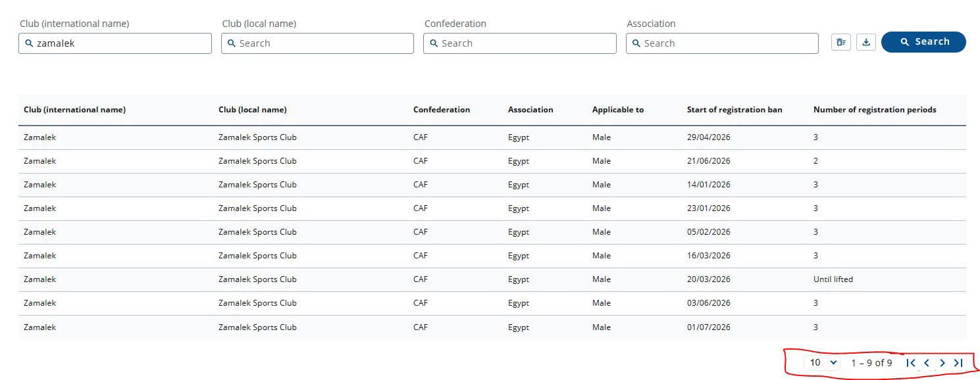Open the Association search field
The height and width of the screenshot is (380, 980).
pyautogui.click(x=722, y=43)
